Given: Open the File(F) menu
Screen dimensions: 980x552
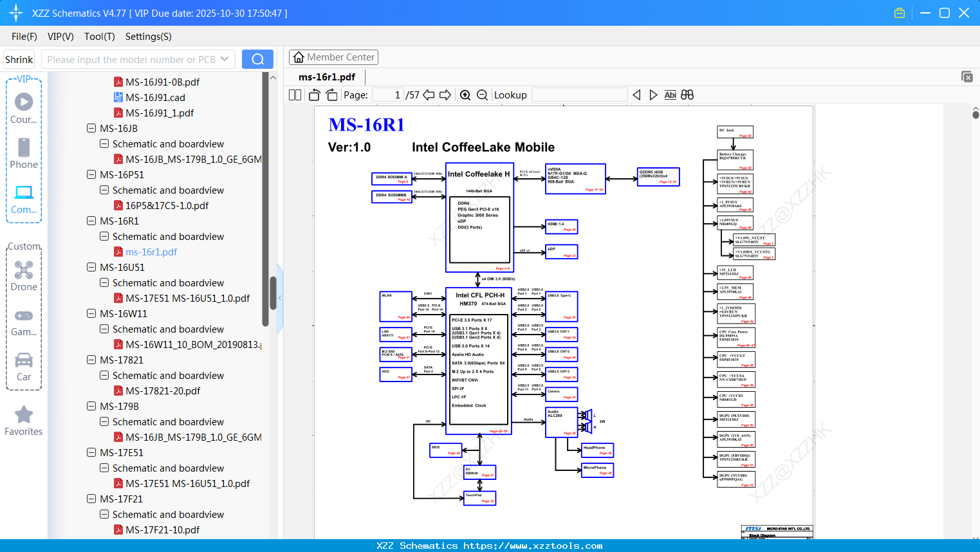Looking at the screenshot, I should click(24, 37).
